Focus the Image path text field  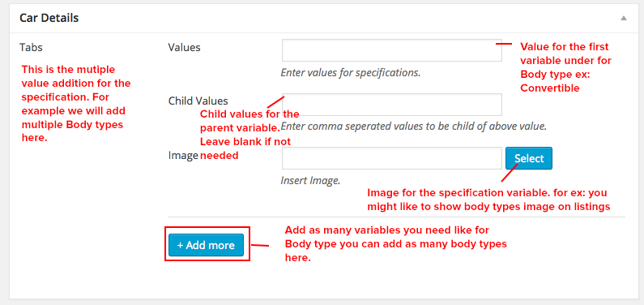(392, 158)
